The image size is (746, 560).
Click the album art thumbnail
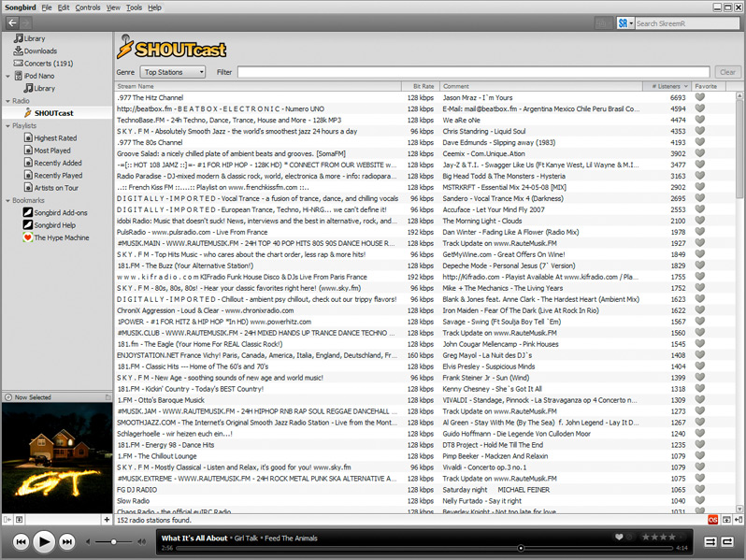coord(57,457)
